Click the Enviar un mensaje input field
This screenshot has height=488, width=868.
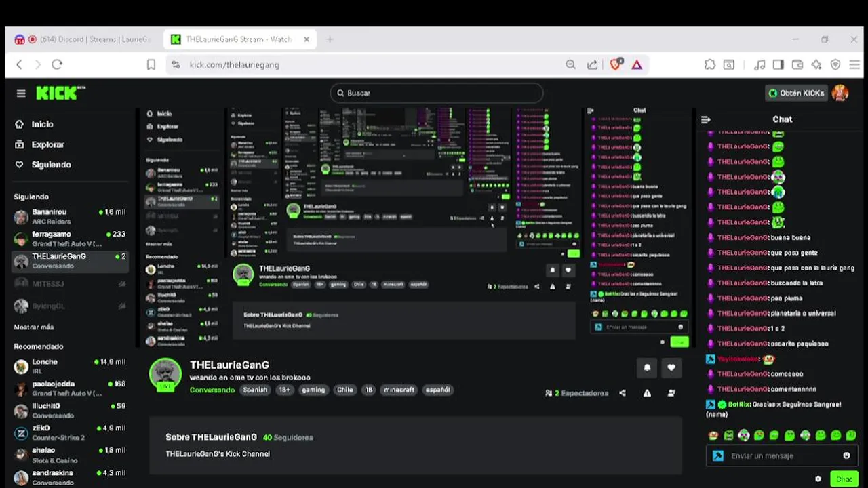783,455
